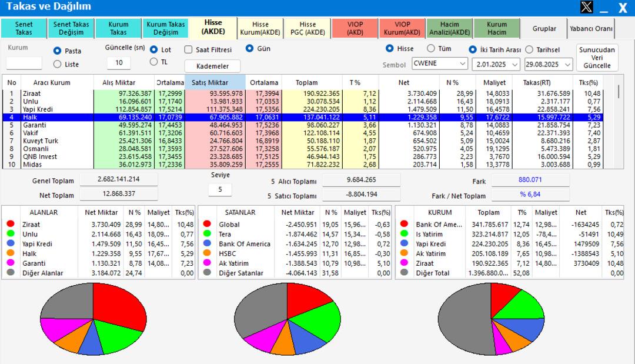Click green swatch next to Unlu in ALANLAR
This screenshot has height=364, width=635.
(11, 233)
